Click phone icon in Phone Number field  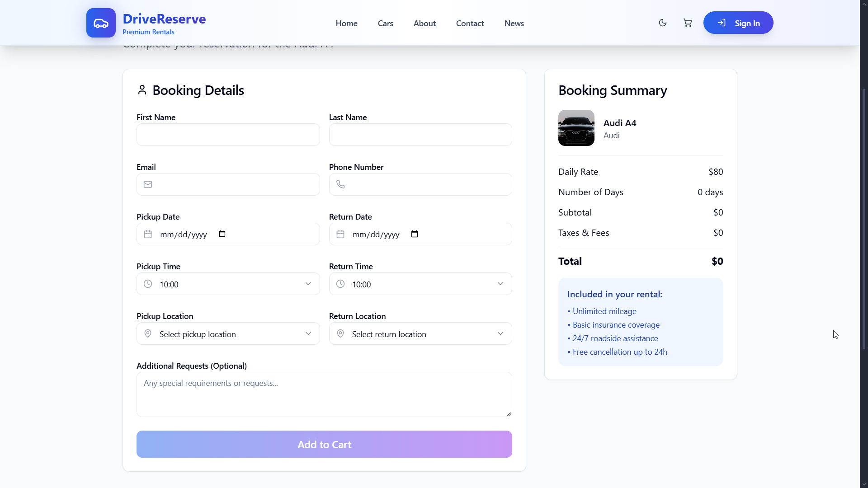click(x=340, y=184)
